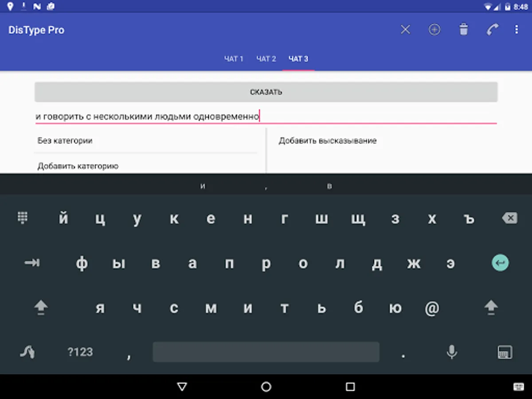Viewport: 532px width, 399px height.
Task: Tap the text field with Russian sentence
Action: pos(266,117)
